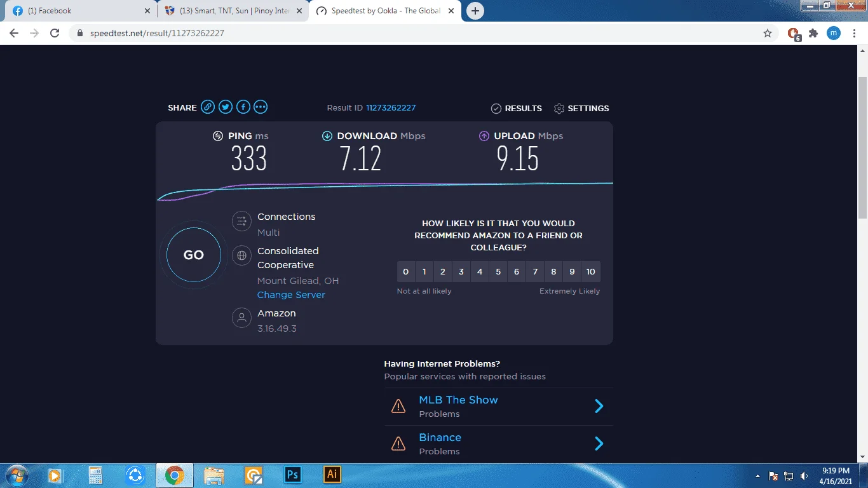Open the taskbar clock showing 9:19 PM
This screenshot has width=868, height=488.
[x=835, y=475]
